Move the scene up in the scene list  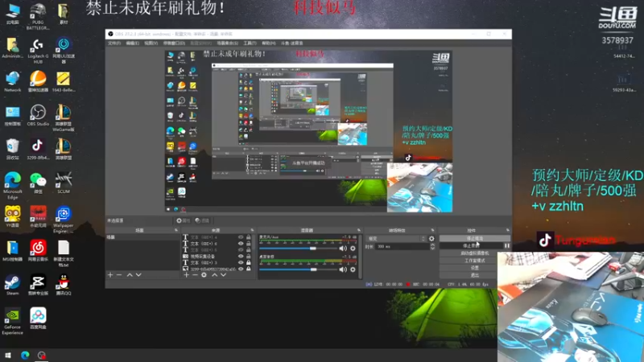[130, 275]
